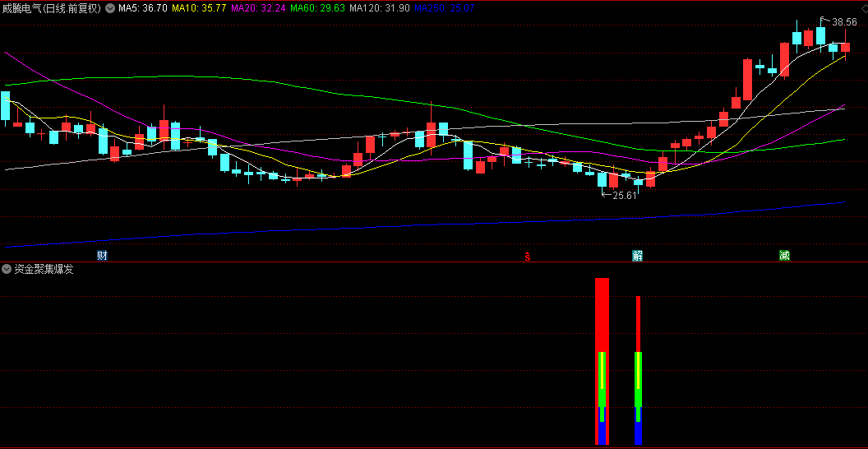Click the candlestick at the 25.61 low
The width and height of the screenshot is (868, 449).
click(x=602, y=181)
